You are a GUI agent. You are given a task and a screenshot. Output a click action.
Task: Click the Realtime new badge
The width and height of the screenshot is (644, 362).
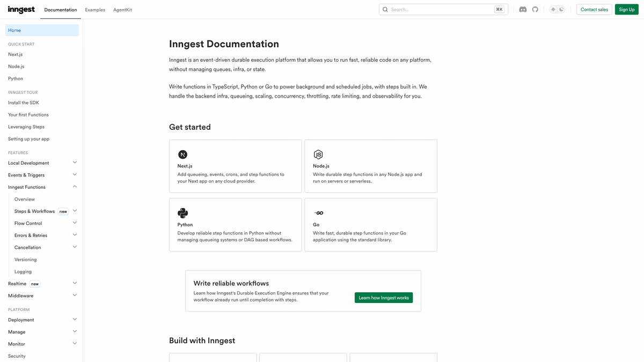[35, 284]
